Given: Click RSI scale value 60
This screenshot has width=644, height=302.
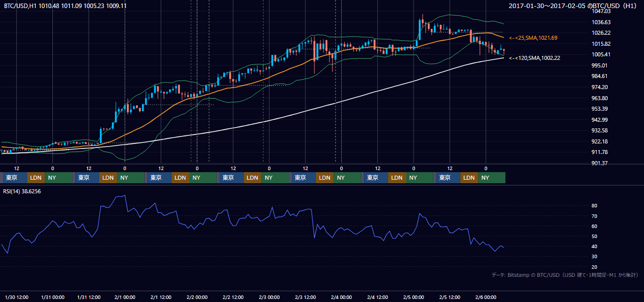Looking at the screenshot, I should pyautogui.click(x=595, y=226).
